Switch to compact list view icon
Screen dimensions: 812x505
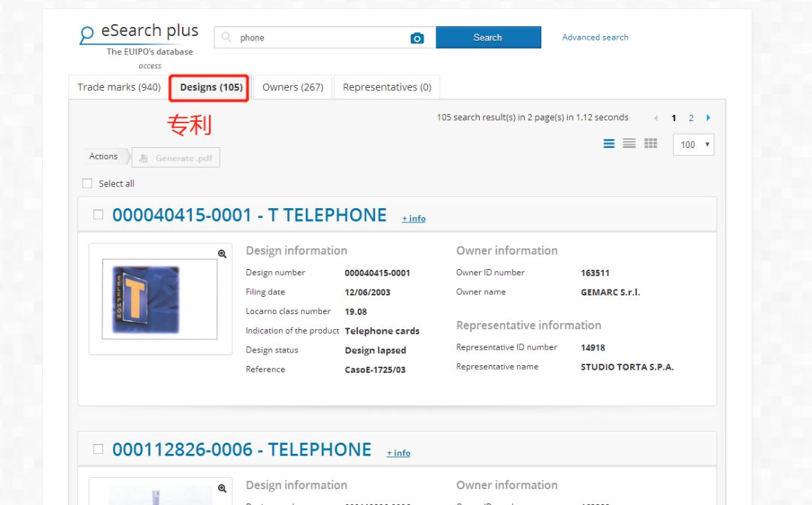pos(629,144)
